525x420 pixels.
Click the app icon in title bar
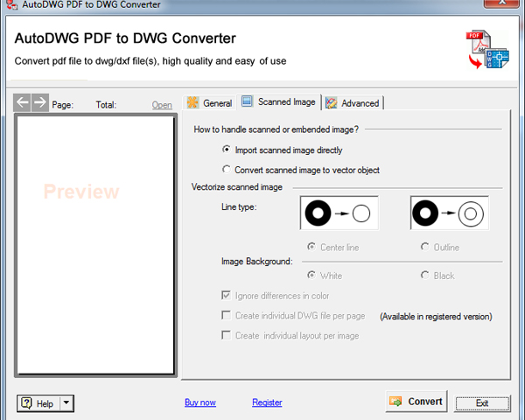pos(11,4)
